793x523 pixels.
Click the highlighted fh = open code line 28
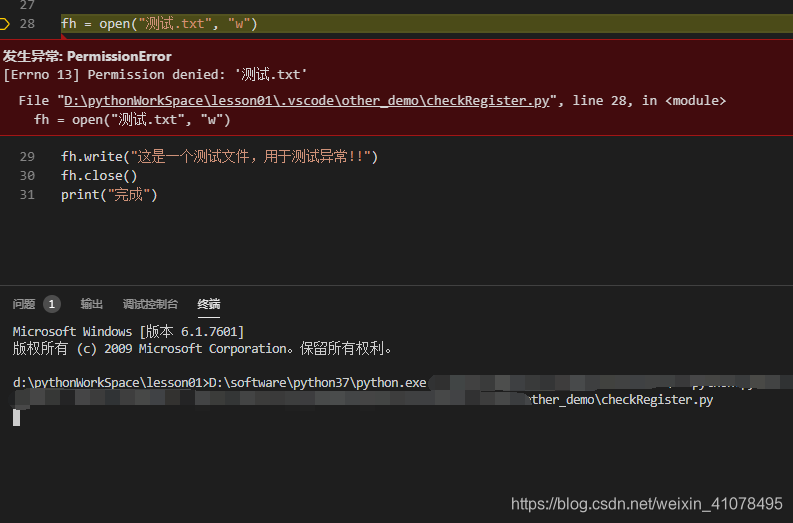click(x=159, y=24)
